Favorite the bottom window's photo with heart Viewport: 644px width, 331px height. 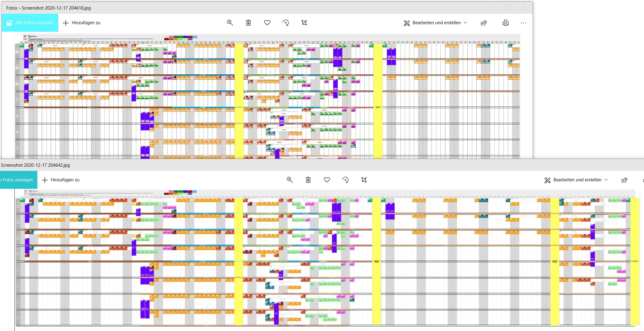(327, 180)
